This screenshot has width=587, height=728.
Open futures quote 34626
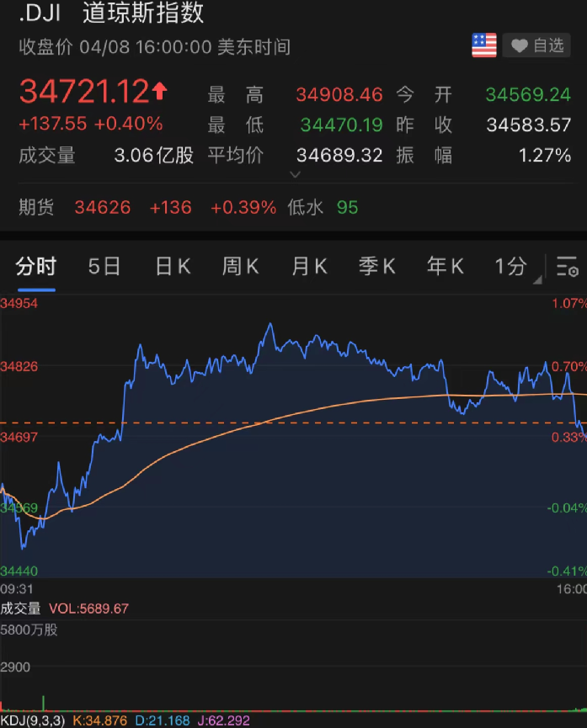[103, 208]
